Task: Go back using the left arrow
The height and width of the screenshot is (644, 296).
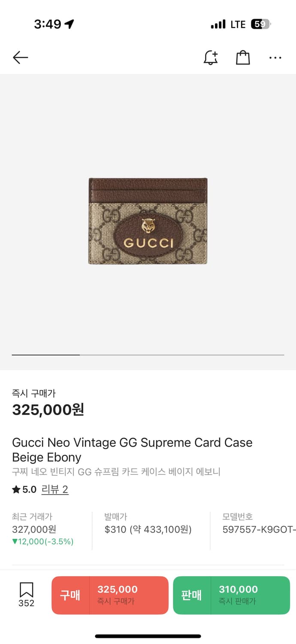Action: tap(20, 58)
